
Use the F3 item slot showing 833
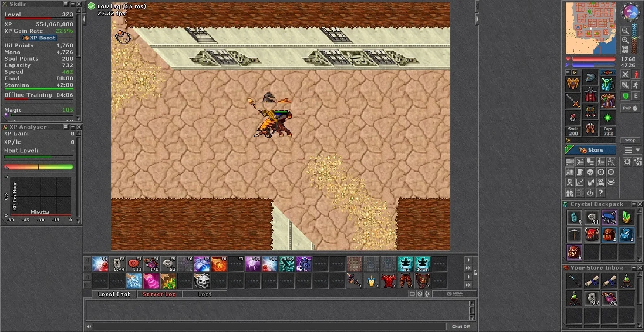[x=134, y=264]
